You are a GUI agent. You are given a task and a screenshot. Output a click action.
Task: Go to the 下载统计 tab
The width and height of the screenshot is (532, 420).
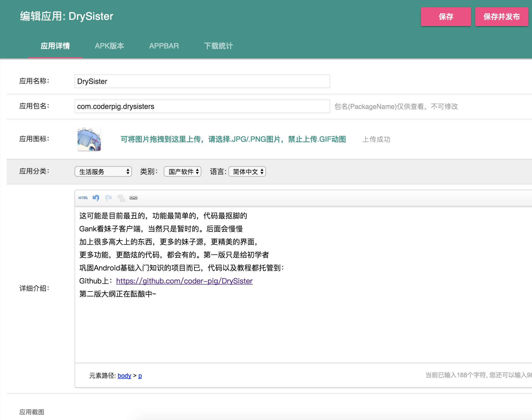point(218,46)
